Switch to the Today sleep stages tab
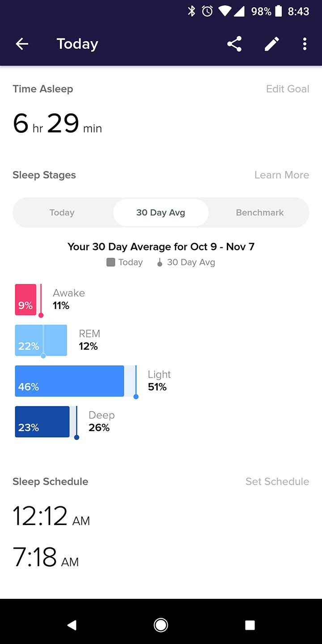The height and width of the screenshot is (644, 322). [x=62, y=212]
